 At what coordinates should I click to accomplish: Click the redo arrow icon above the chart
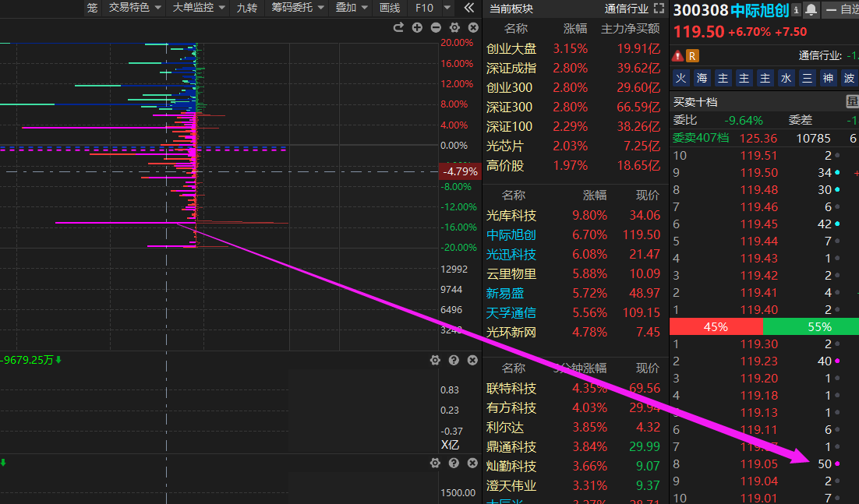click(x=398, y=28)
